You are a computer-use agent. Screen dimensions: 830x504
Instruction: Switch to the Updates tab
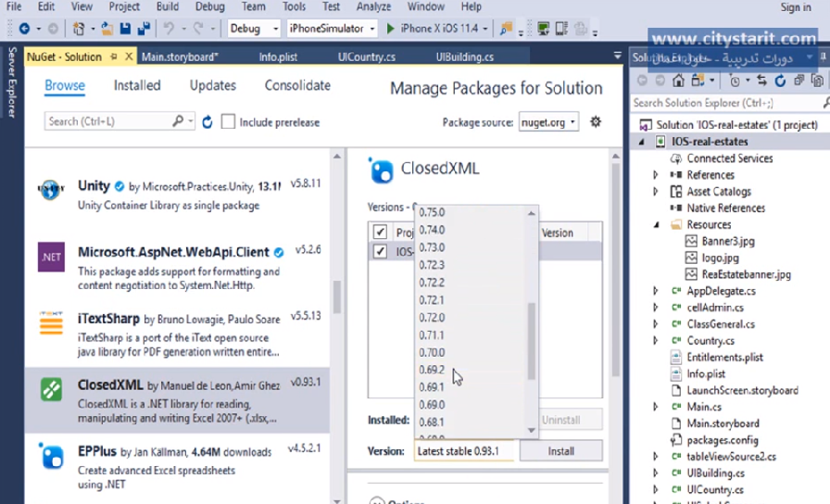coord(213,85)
